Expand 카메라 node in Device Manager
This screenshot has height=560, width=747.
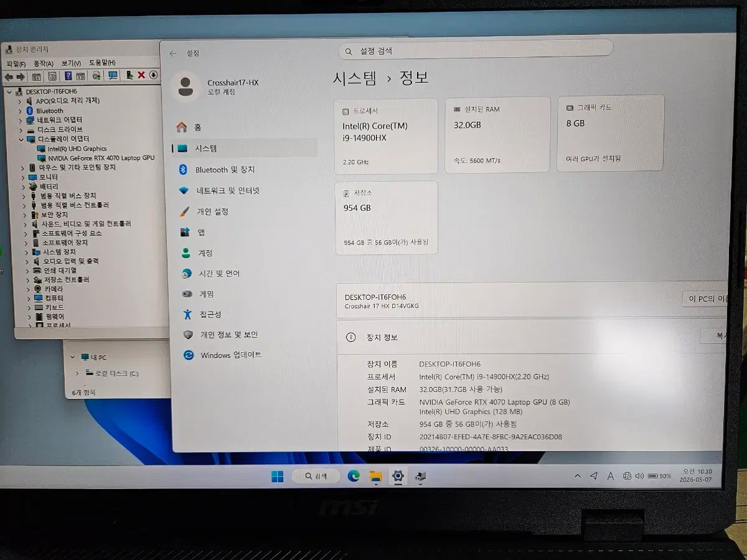[29, 289]
